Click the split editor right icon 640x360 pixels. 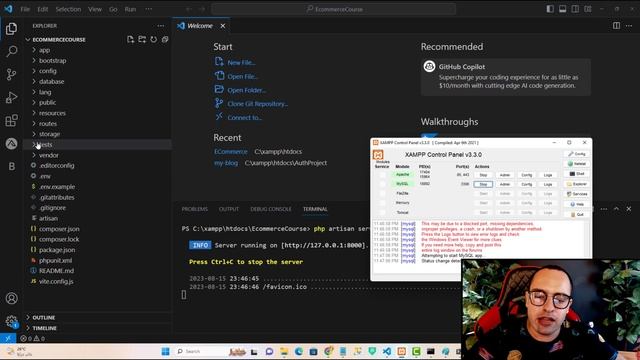click(x=616, y=26)
